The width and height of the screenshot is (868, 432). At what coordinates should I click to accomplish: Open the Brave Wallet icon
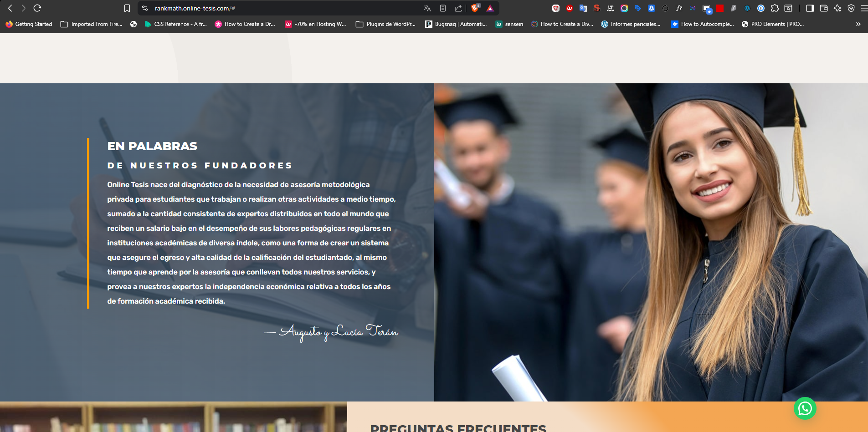pyautogui.click(x=823, y=8)
